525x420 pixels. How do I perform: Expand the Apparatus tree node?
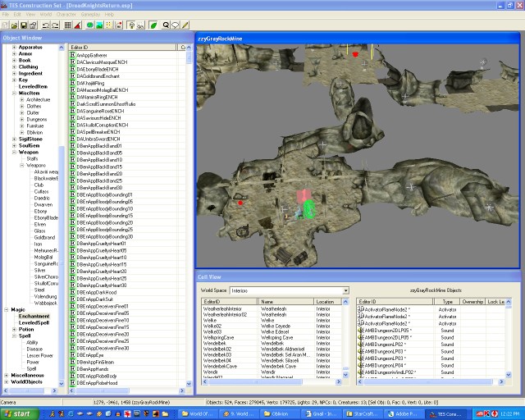(14, 48)
